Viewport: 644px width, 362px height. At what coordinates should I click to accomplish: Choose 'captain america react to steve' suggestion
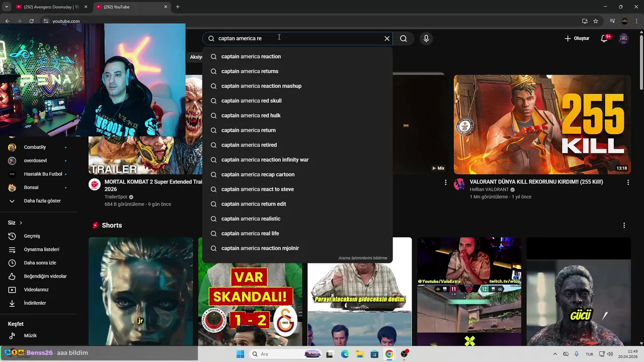click(297, 189)
